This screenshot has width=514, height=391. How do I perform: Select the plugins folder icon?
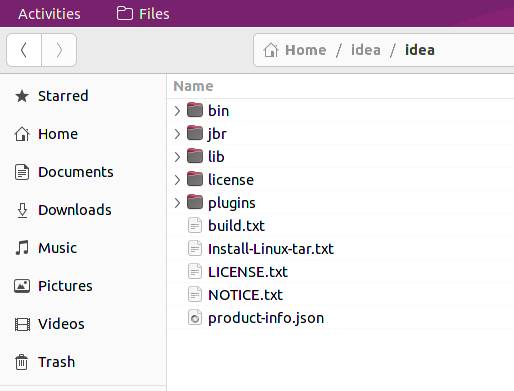click(195, 202)
